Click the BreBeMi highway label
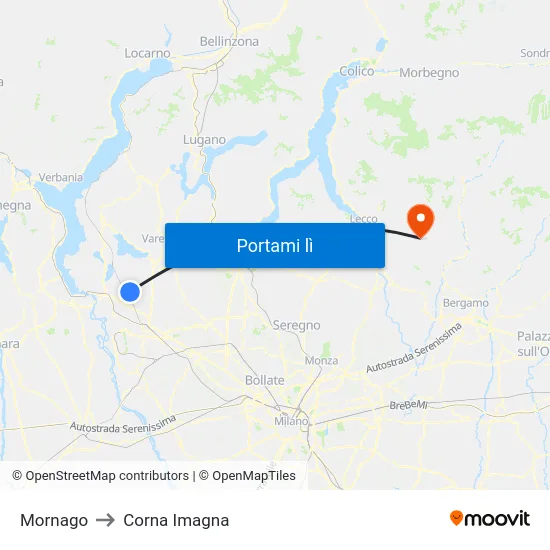 click(408, 405)
